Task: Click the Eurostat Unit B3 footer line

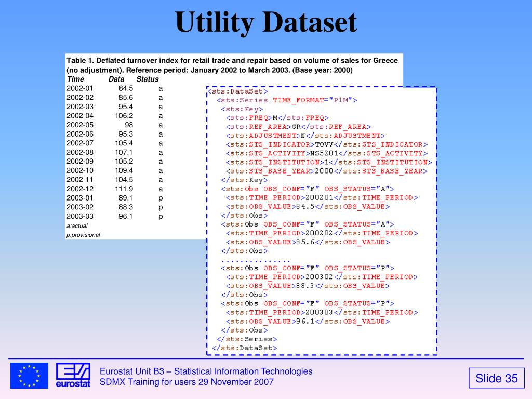Action: (206, 371)
